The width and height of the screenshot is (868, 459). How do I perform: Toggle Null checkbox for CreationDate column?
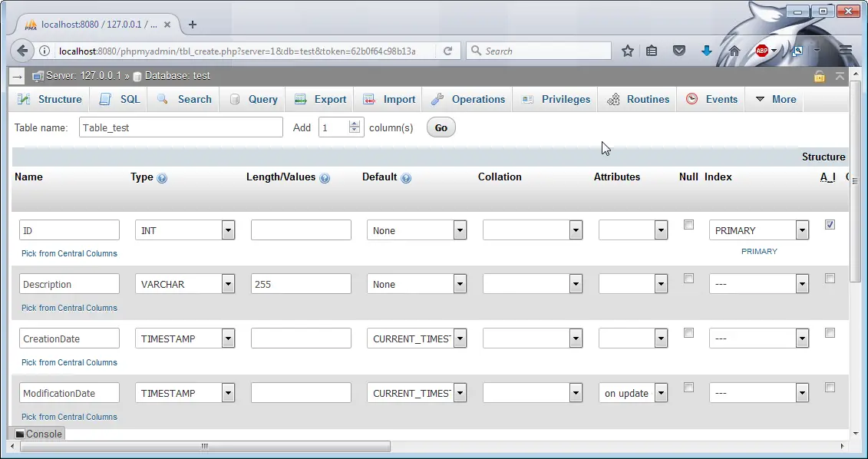click(688, 333)
